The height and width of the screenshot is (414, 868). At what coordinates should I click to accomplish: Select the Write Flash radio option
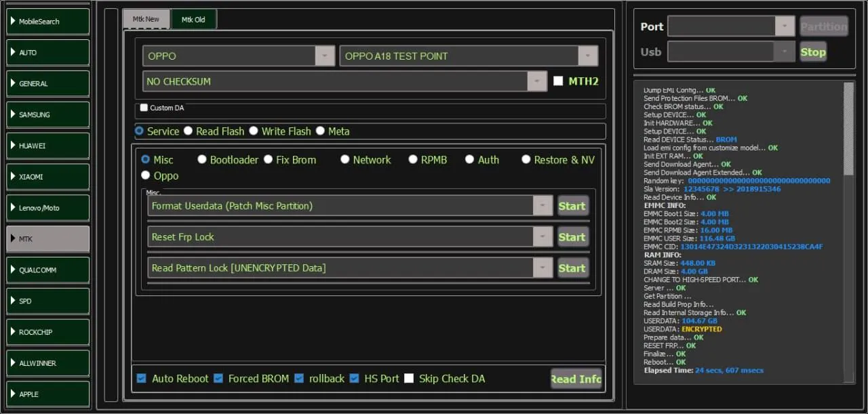(x=254, y=131)
